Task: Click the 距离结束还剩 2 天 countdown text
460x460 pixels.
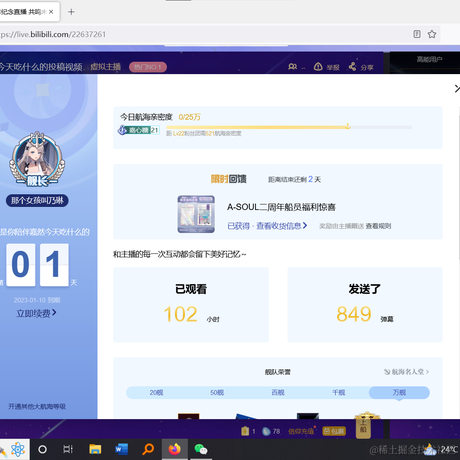Action: pos(294,180)
